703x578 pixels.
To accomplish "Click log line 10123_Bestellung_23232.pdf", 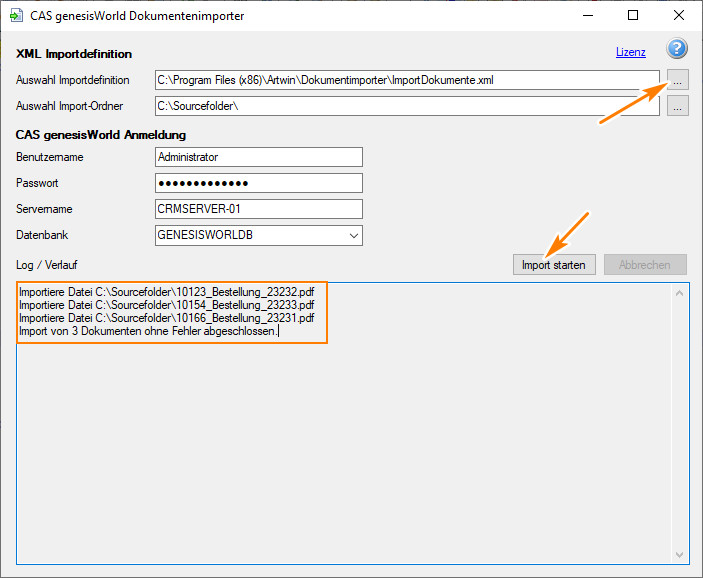I will tap(166, 292).
